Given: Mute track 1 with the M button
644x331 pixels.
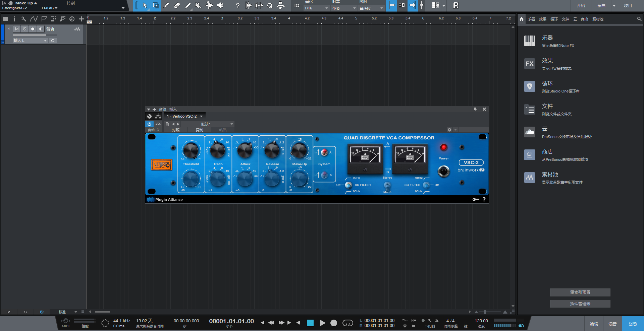Looking at the screenshot, I should (17, 29).
